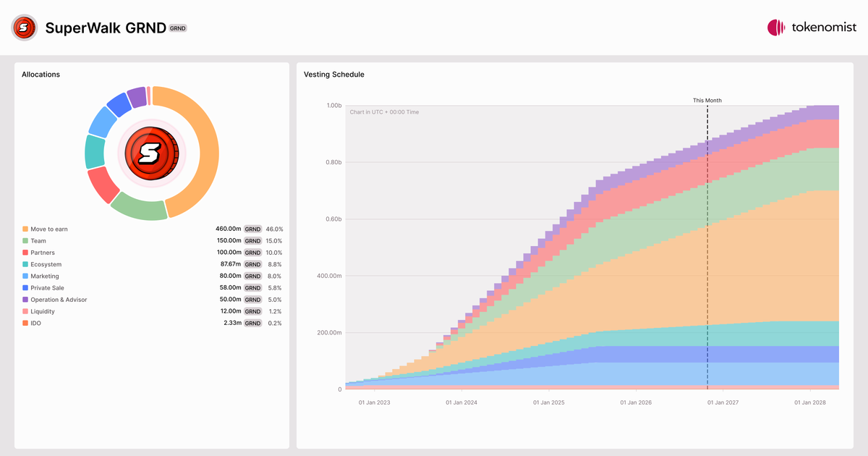Click the 'Marketing' legend label
Viewport: 868px width, 456px height.
[45, 276]
